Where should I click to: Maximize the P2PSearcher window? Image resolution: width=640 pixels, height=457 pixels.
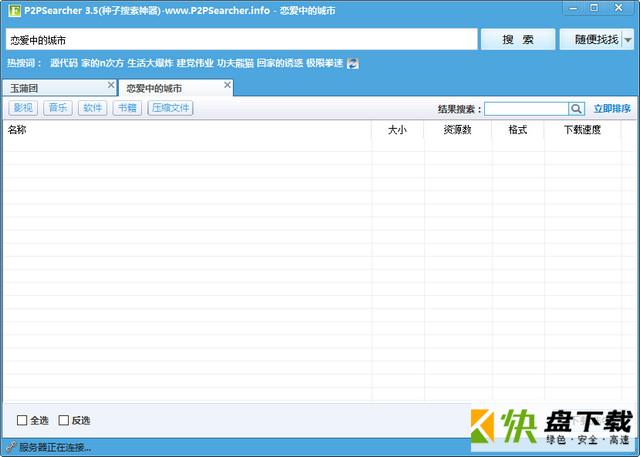(594, 8)
